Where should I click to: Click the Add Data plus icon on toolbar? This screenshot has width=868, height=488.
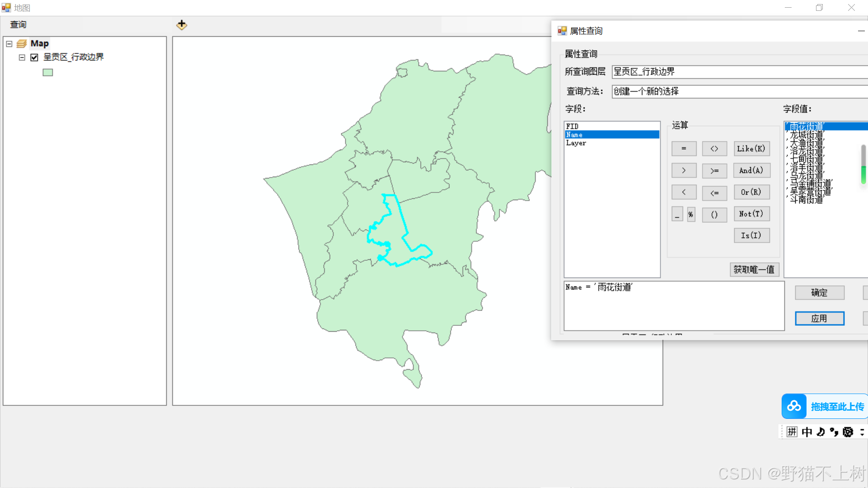181,25
